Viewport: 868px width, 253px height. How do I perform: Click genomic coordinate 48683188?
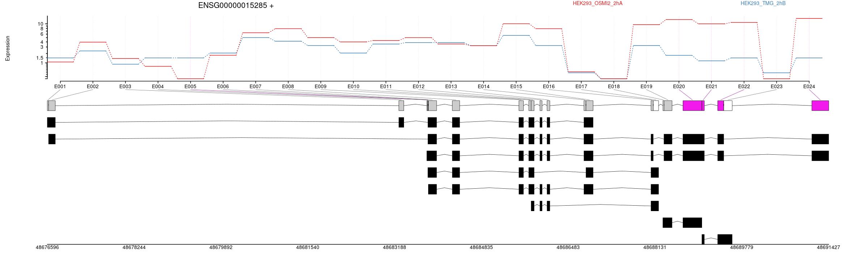394,248
